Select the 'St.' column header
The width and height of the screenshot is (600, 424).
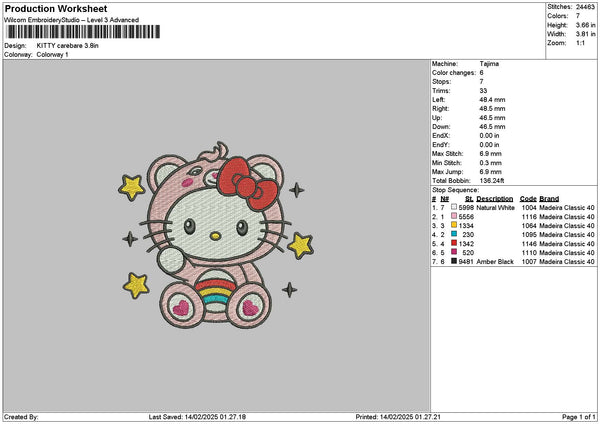point(469,199)
